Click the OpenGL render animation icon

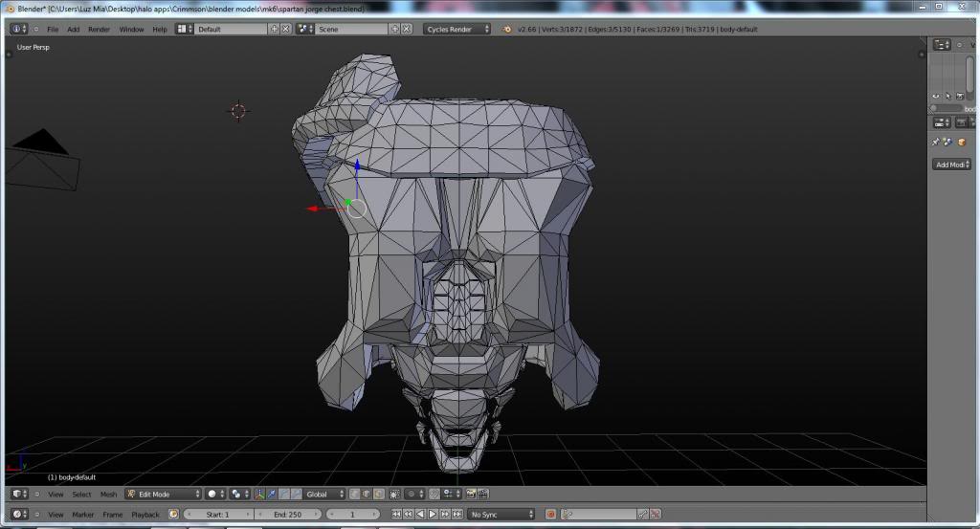click(482, 494)
